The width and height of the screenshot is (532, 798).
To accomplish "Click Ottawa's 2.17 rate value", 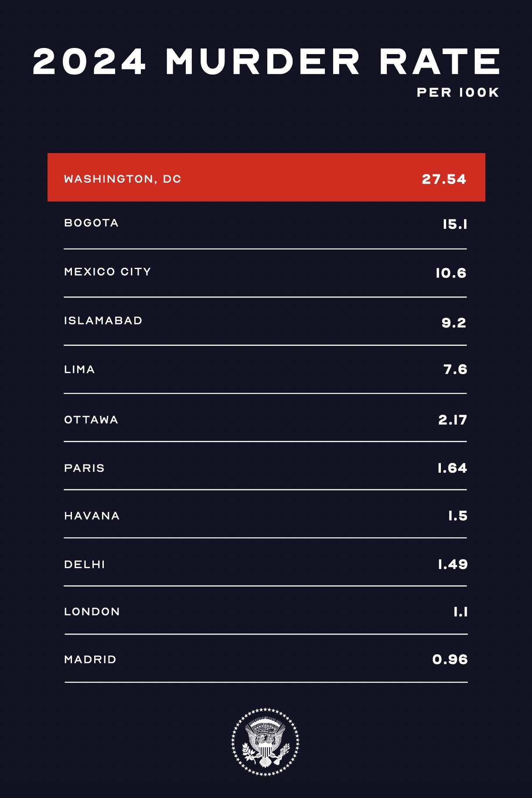I will point(453,420).
